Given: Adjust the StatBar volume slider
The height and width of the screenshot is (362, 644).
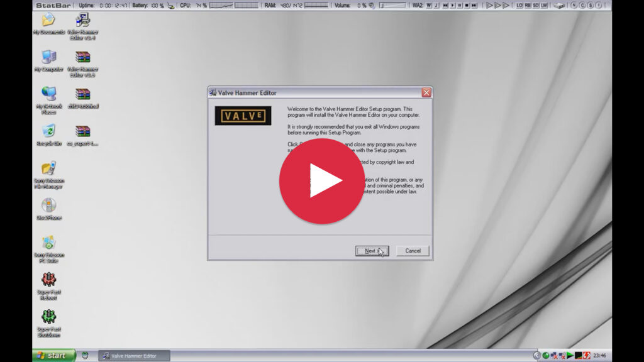Looking at the screenshot, I should click(391, 5).
